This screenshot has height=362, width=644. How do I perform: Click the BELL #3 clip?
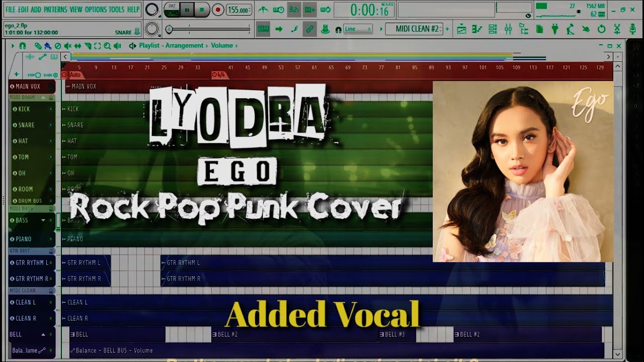(x=397, y=334)
